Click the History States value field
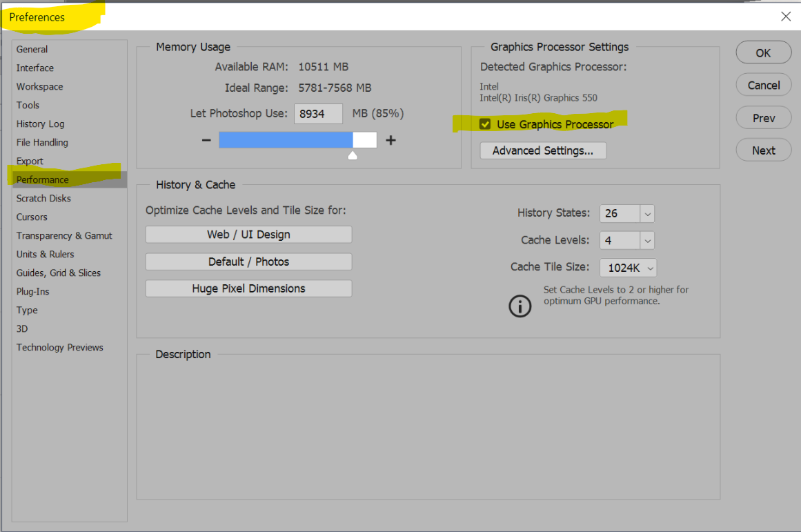 tap(620, 214)
